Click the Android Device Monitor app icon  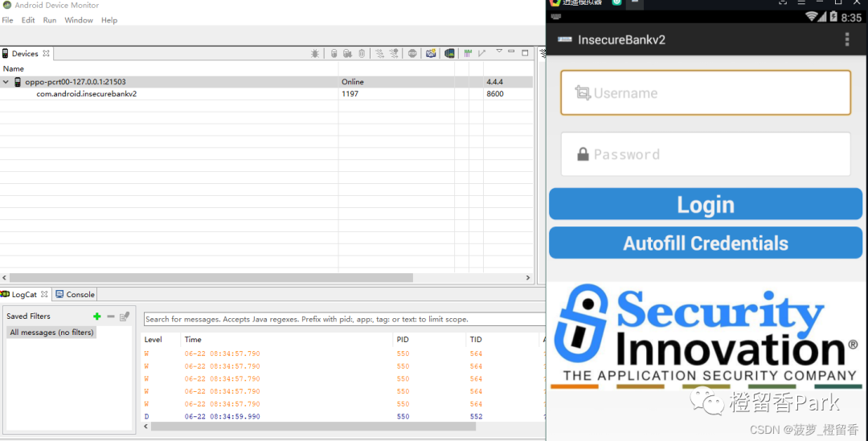7,5
